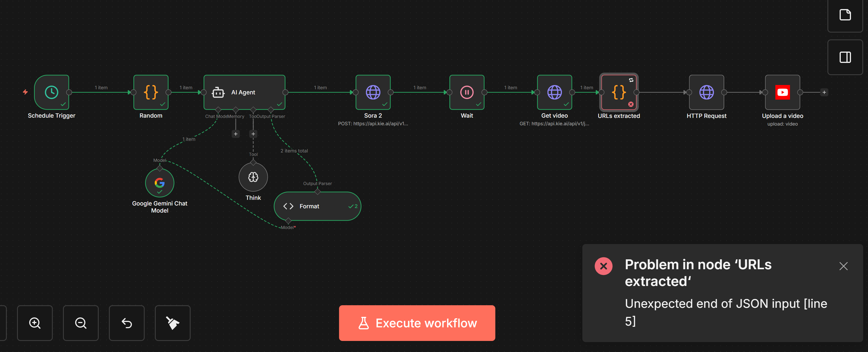Select the Format output parser node
Viewport: 868px width, 352px height.
pos(317,206)
